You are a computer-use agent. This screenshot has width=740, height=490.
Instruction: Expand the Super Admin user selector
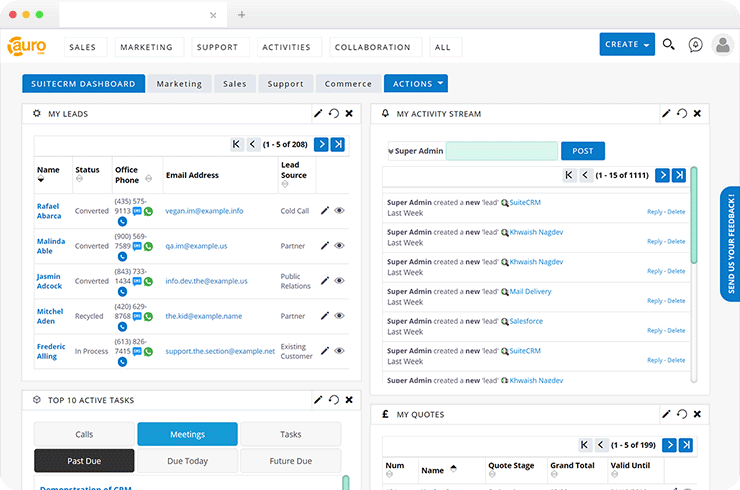click(x=416, y=151)
